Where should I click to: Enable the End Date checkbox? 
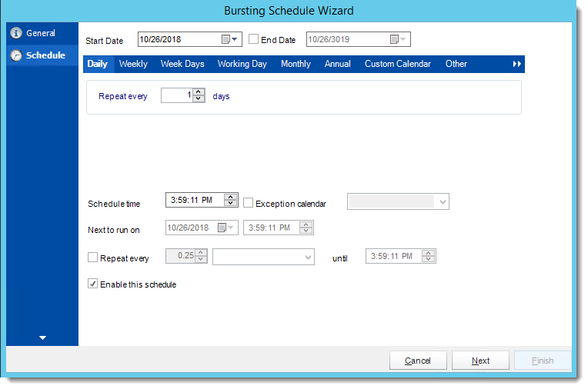tap(253, 39)
